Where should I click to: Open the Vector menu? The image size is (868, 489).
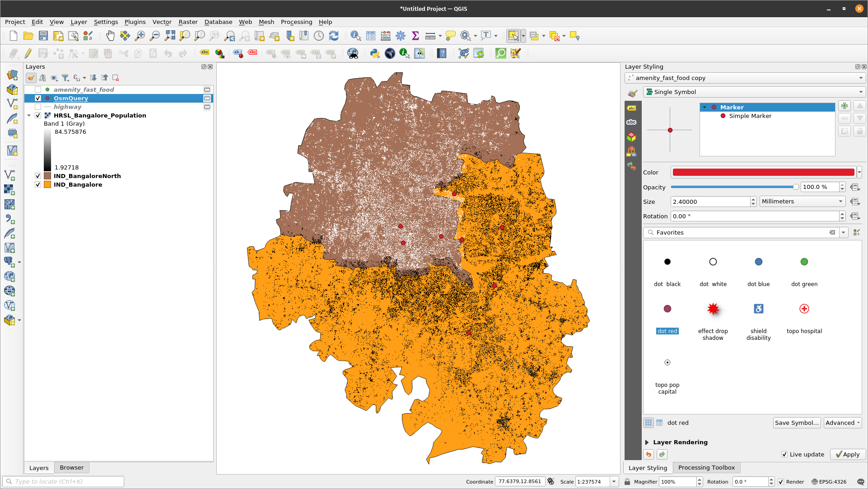162,22
